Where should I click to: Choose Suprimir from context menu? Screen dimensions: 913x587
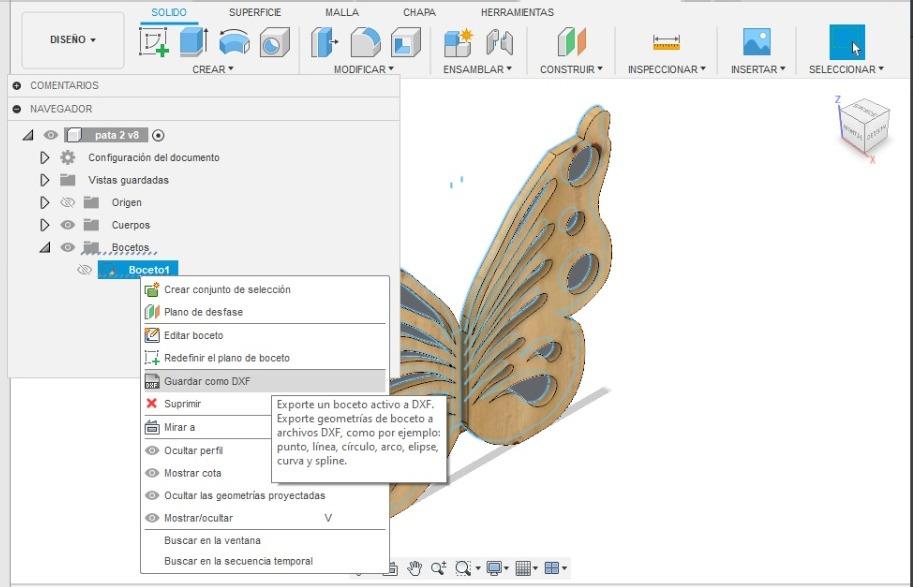[x=208, y=404]
